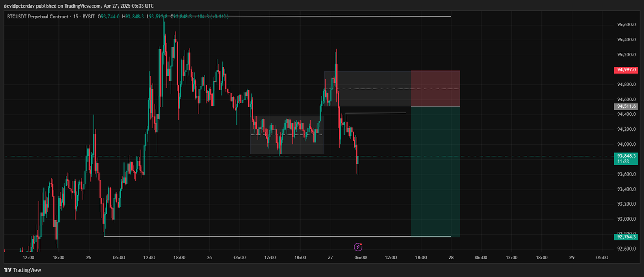The width and height of the screenshot is (644, 277).
Task: Select the gray 94,511.6 entry price label
Action: [x=627, y=107]
